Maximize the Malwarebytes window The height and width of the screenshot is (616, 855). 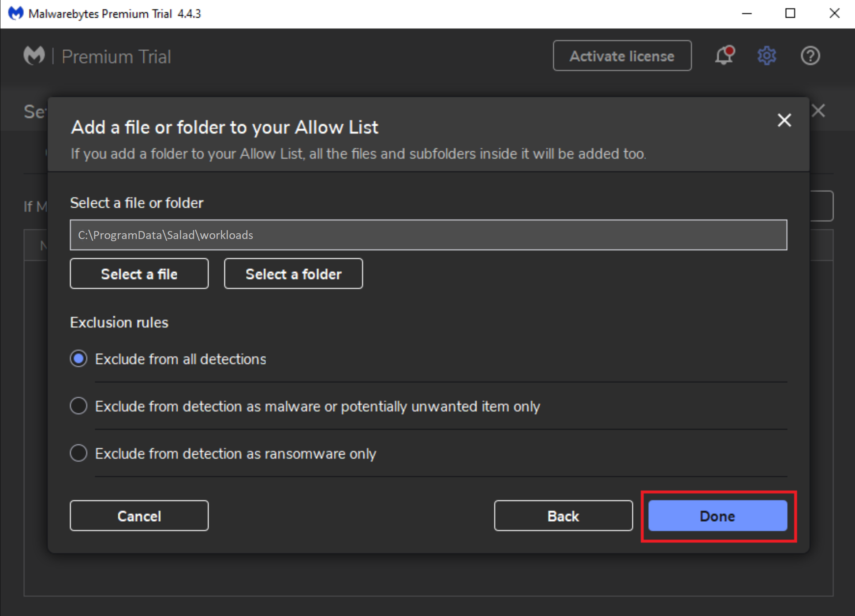[x=790, y=14]
